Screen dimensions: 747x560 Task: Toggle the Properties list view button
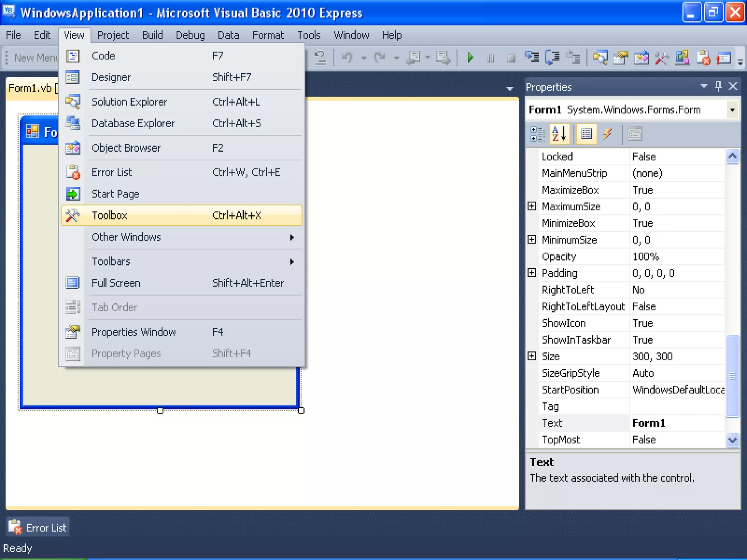[586, 134]
